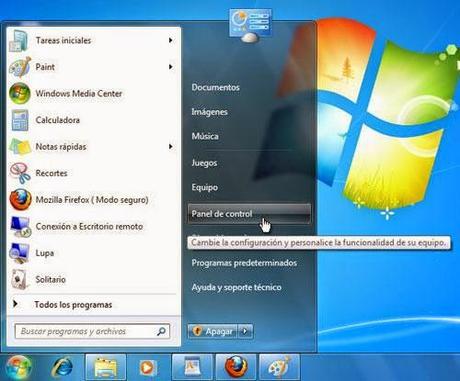Screen dimensions: 460x381
Task: Click the Recortes text label
Action: click(51, 173)
